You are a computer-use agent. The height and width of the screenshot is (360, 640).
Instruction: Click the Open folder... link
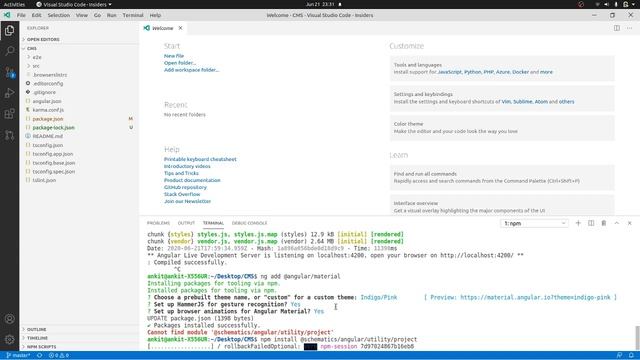click(180, 63)
